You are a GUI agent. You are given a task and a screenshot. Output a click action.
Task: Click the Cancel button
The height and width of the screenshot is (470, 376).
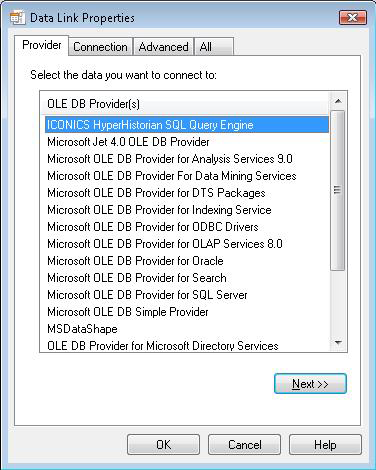tap(244, 445)
